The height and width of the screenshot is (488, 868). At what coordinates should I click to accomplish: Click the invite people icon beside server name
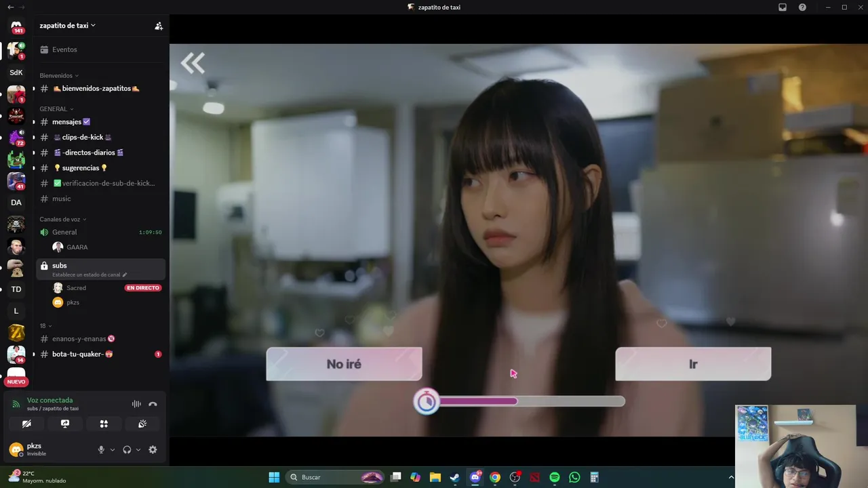pos(159,26)
